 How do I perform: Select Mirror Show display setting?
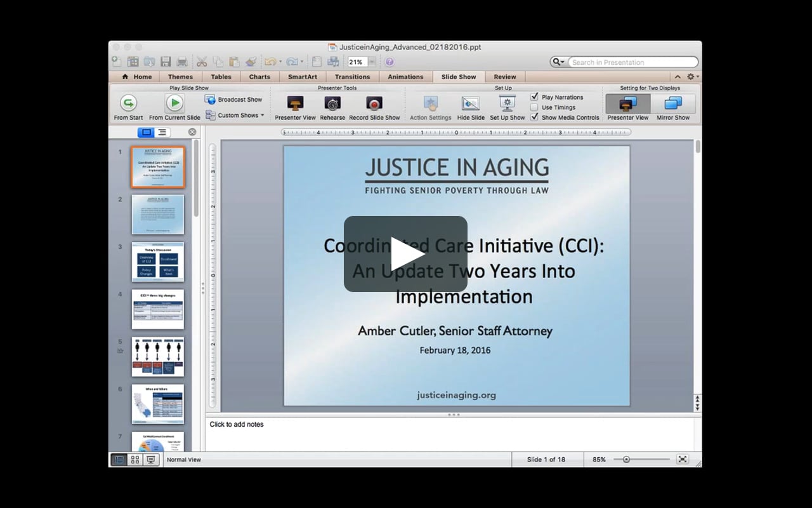[673, 107]
